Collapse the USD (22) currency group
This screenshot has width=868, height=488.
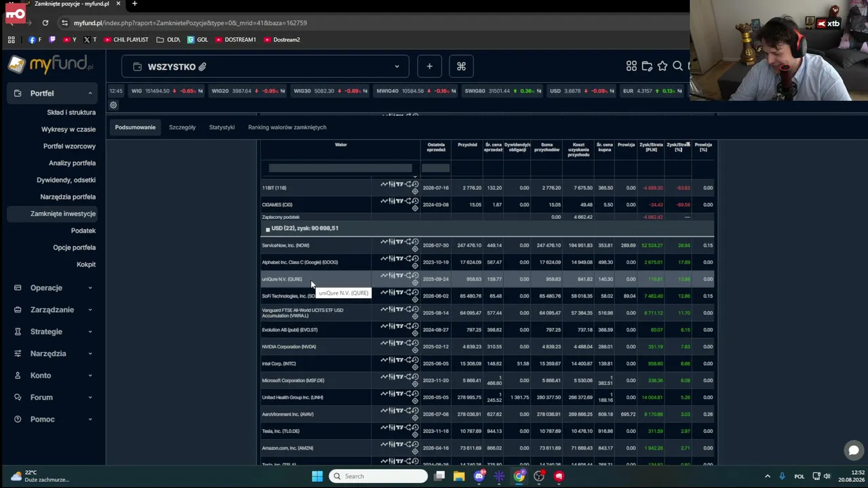(x=267, y=229)
